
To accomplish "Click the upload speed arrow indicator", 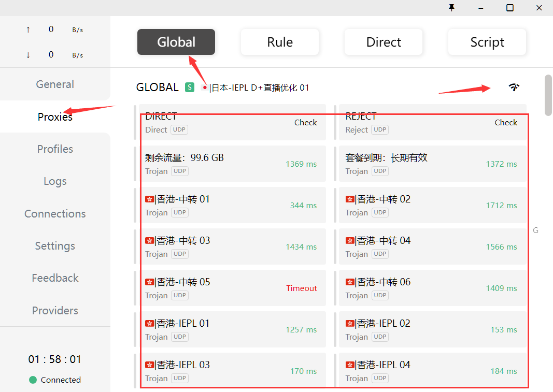I will coord(28,30).
